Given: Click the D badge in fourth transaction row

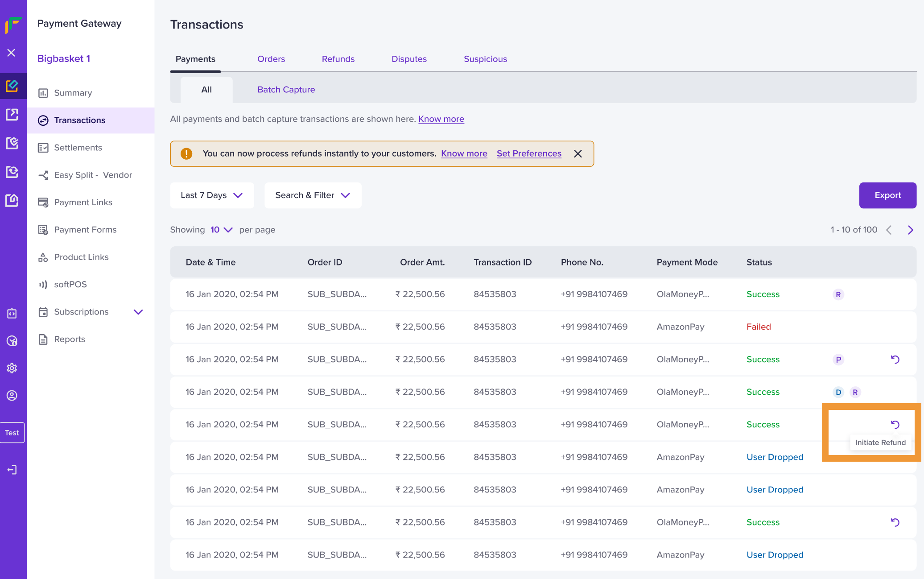Looking at the screenshot, I should pos(838,392).
